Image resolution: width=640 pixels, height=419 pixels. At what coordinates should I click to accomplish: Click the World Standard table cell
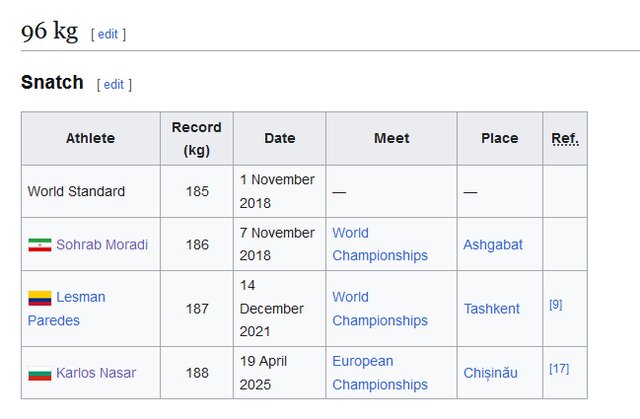[x=76, y=191]
